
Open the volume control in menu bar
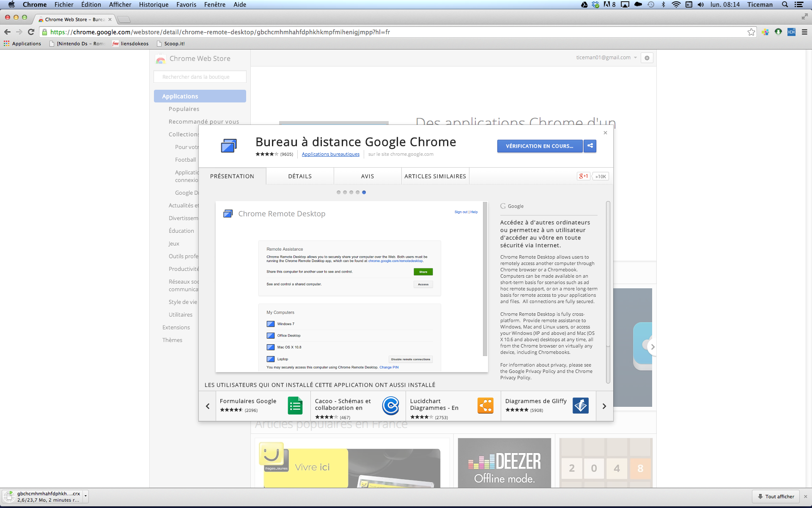click(x=701, y=5)
